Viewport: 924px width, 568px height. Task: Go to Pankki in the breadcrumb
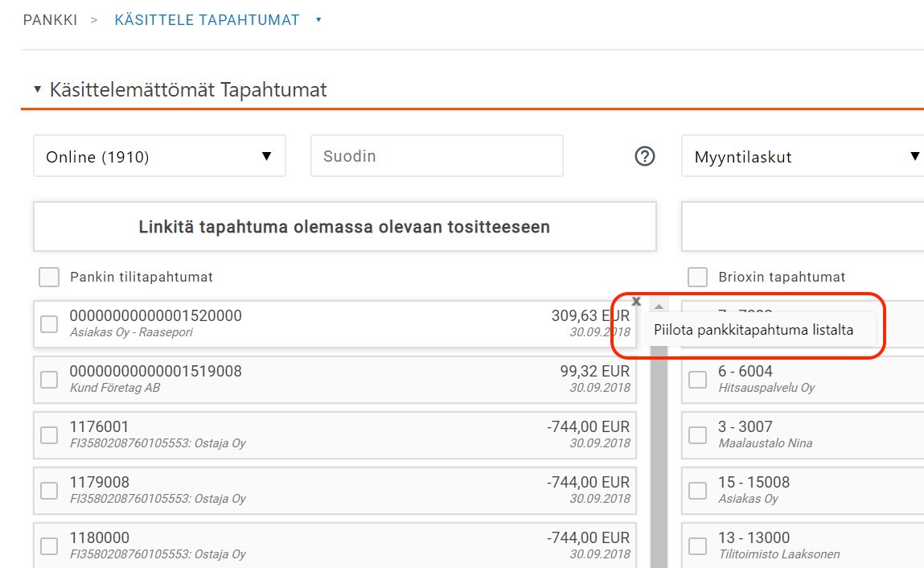(50, 20)
